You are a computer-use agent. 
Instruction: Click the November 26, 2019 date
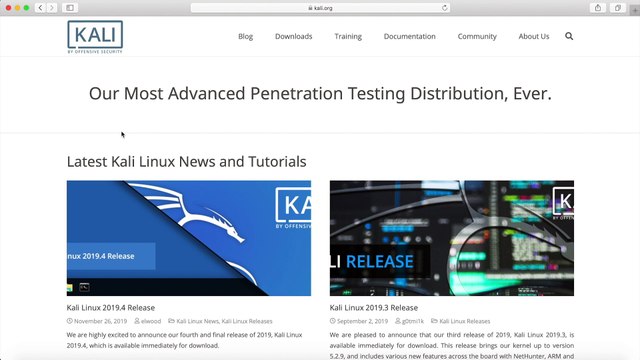(100, 321)
